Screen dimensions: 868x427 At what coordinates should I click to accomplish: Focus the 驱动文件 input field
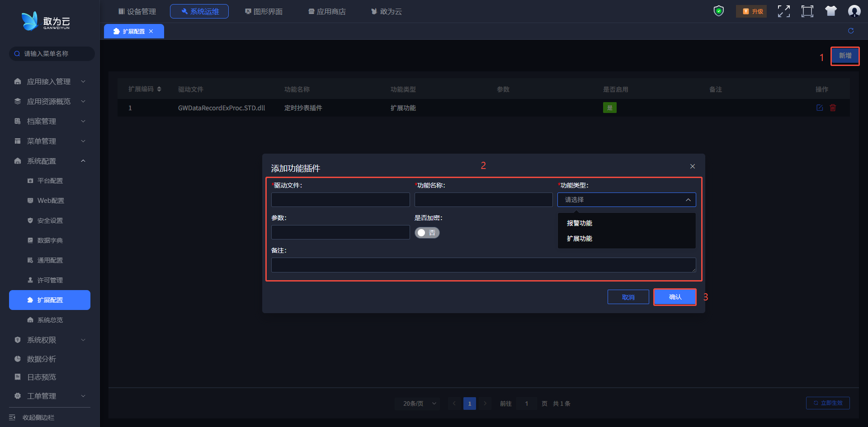tap(340, 200)
